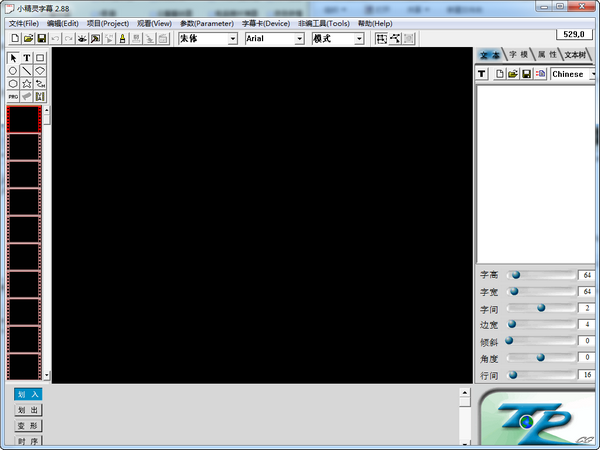Image resolution: width=600 pixels, height=450 pixels.
Task: Click the Save floppy icon in main toolbar
Action: (x=42, y=38)
